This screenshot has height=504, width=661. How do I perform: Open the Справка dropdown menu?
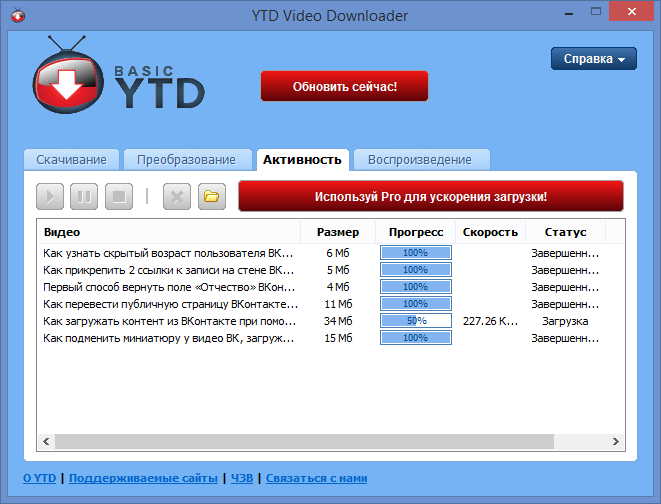(x=594, y=59)
